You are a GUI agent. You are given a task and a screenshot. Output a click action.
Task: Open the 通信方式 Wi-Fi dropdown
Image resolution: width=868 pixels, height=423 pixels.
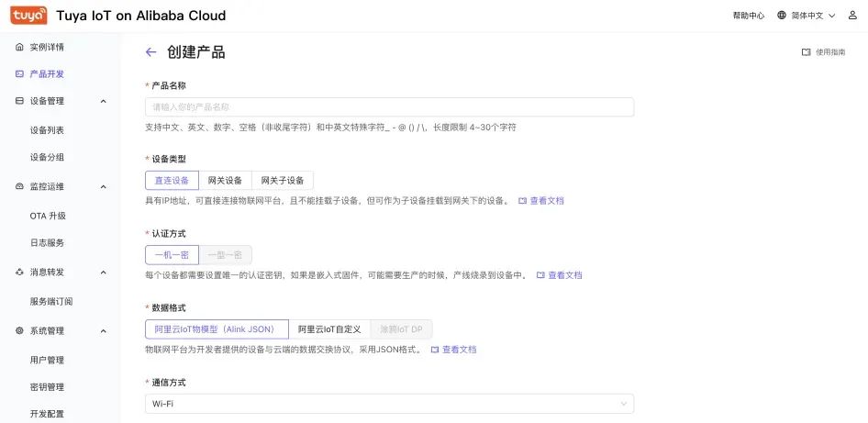pos(389,404)
